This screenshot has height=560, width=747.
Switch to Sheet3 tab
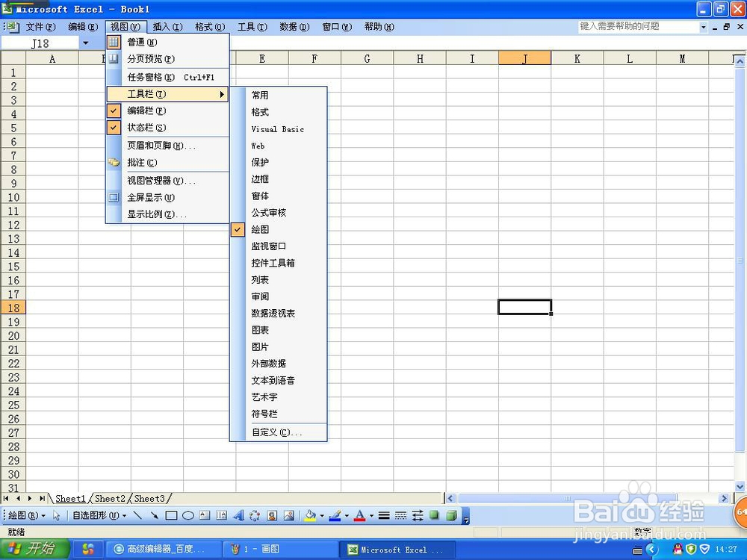point(149,499)
